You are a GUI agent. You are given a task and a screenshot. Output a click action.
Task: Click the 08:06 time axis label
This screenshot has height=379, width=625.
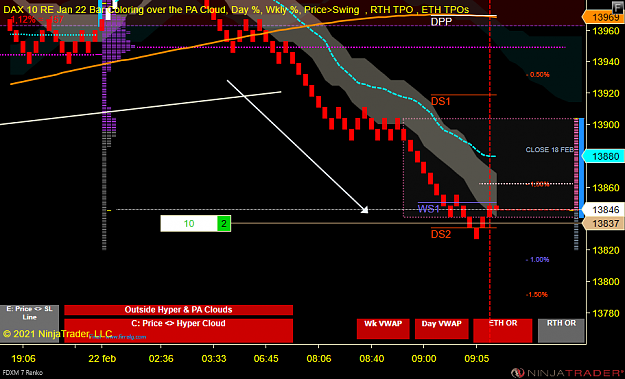click(x=319, y=359)
